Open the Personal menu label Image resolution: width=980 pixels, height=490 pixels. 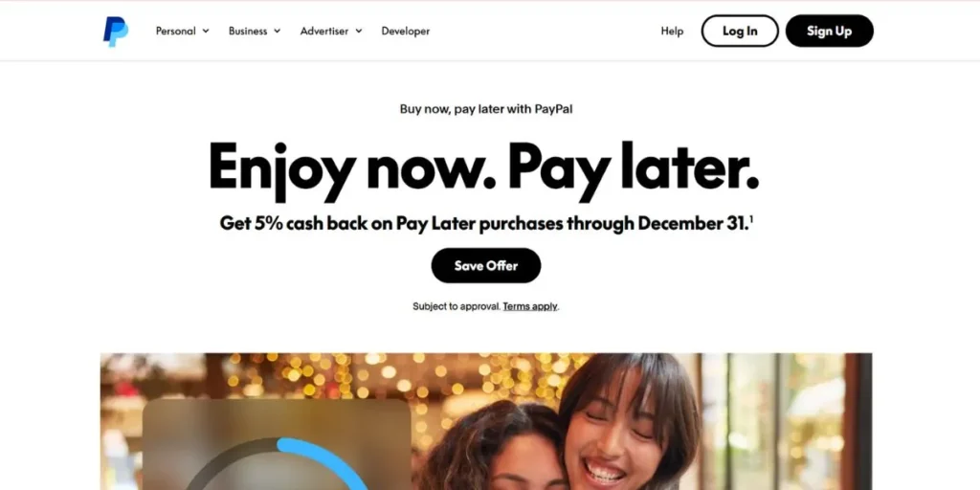click(176, 31)
